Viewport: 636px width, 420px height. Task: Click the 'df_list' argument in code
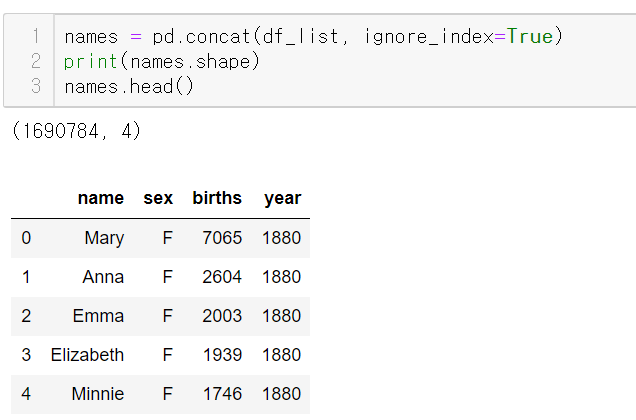tap(301, 37)
